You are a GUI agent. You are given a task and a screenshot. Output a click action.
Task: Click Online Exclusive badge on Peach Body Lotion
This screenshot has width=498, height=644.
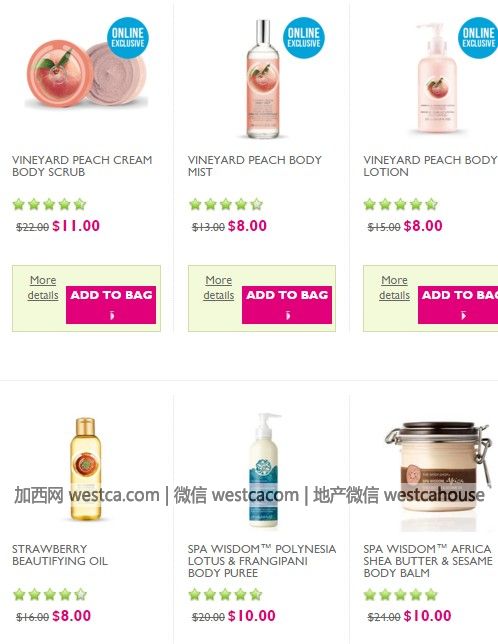tap(478, 37)
